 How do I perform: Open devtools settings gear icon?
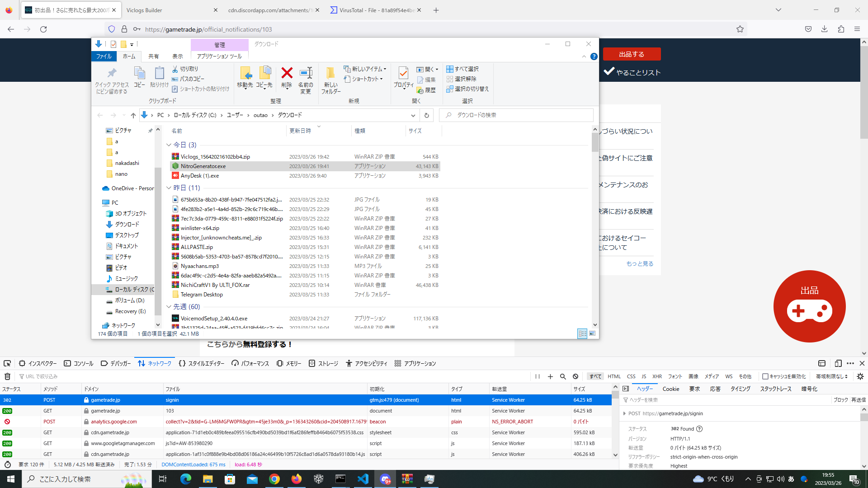[x=860, y=376]
